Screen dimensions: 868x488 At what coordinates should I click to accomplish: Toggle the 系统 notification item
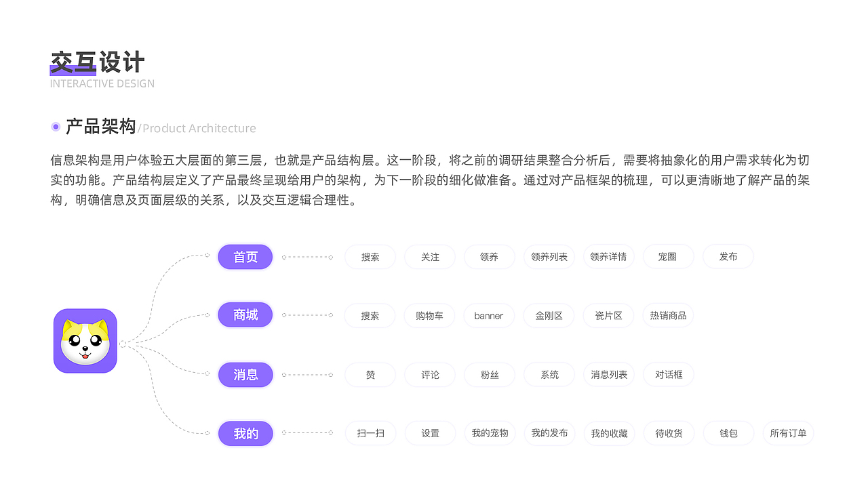[549, 374]
